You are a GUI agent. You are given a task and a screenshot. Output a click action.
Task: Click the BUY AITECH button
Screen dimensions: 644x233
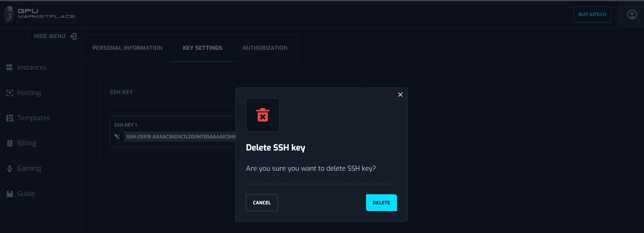pyautogui.click(x=592, y=14)
